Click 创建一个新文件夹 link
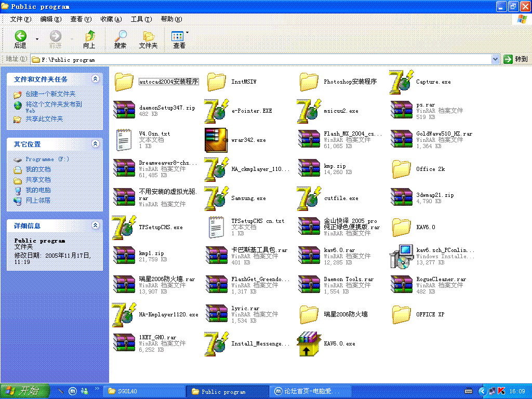The image size is (532, 399). [x=50, y=94]
